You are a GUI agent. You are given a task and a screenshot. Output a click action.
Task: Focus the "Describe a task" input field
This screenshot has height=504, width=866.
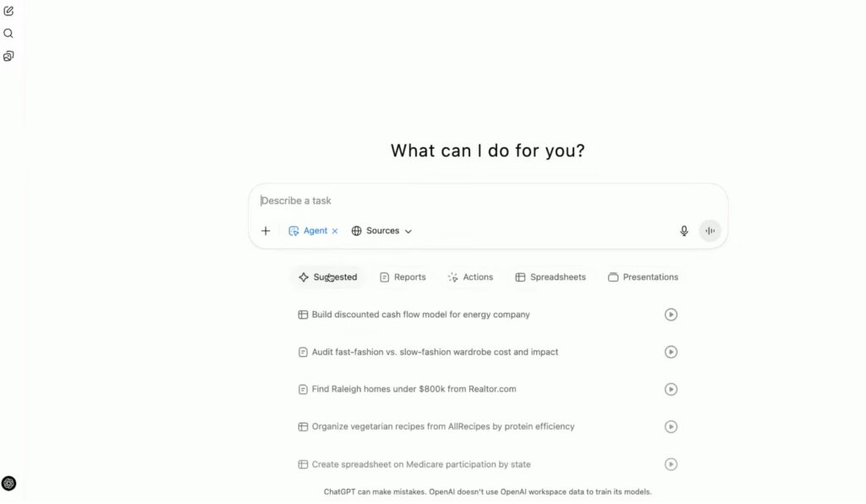[x=488, y=201]
